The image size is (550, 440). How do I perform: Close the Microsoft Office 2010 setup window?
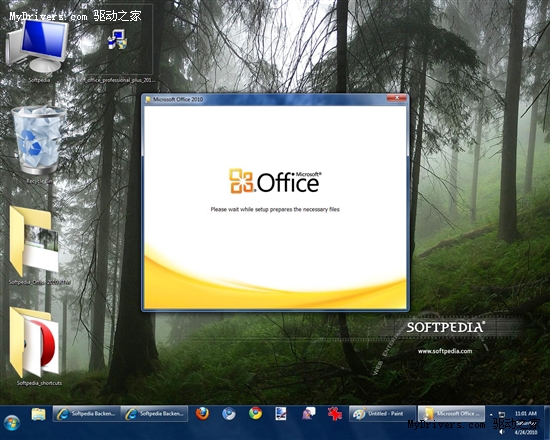tap(397, 98)
